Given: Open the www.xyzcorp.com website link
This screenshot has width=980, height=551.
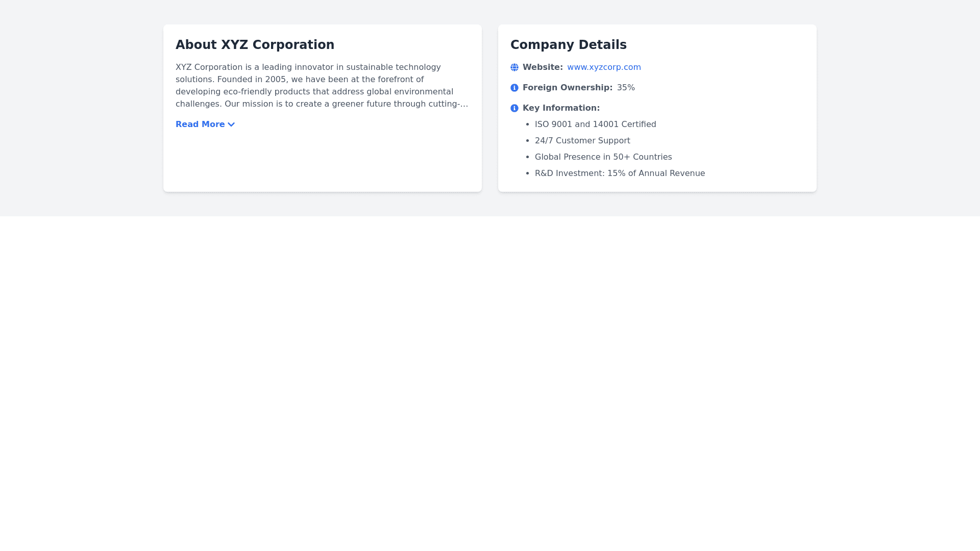Looking at the screenshot, I should (604, 67).
